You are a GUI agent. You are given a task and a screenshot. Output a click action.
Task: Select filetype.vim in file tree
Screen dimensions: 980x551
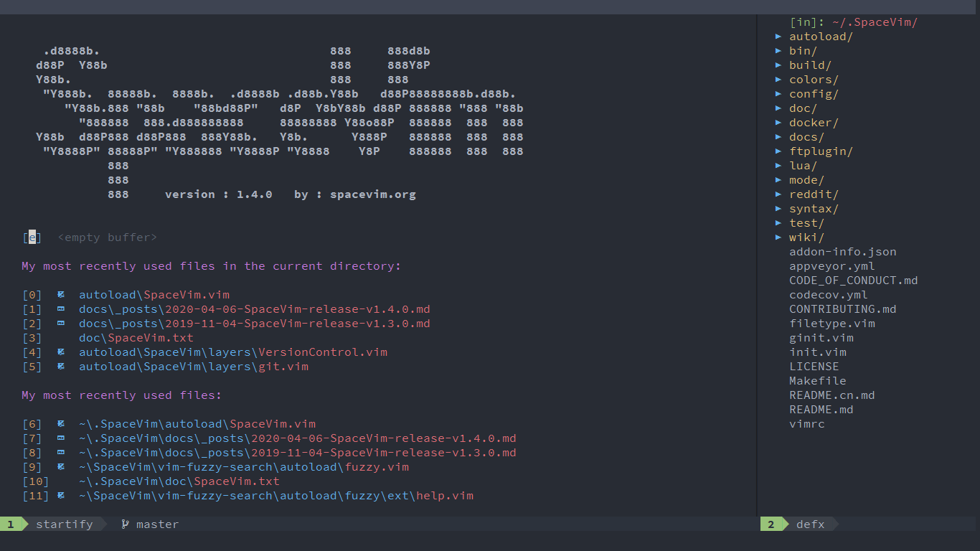click(831, 323)
